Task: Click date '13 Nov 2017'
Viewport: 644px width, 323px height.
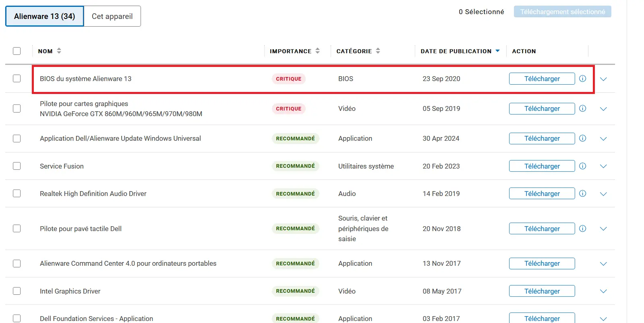Action: click(441, 263)
